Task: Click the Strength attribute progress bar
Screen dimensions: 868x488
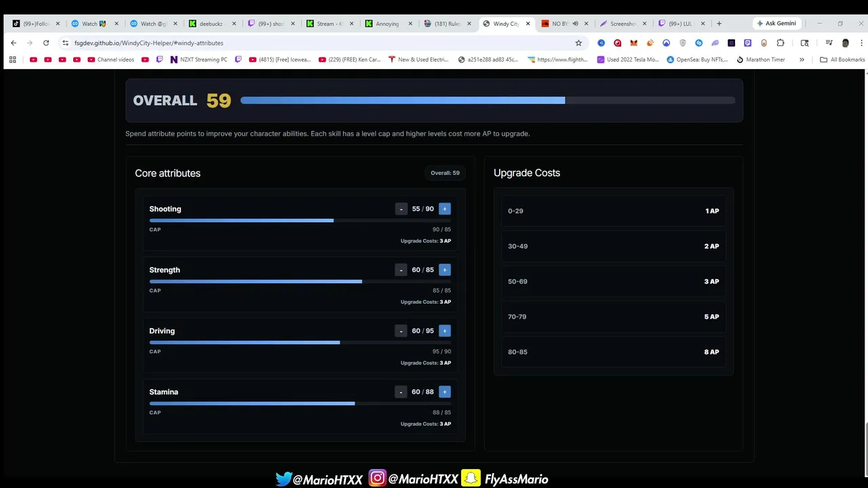Action: tap(300, 281)
